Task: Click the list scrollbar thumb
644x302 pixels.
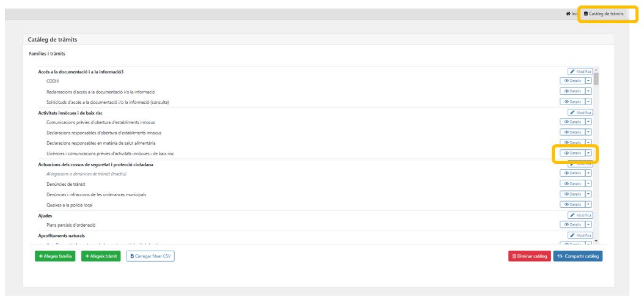Action: point(596,78)
